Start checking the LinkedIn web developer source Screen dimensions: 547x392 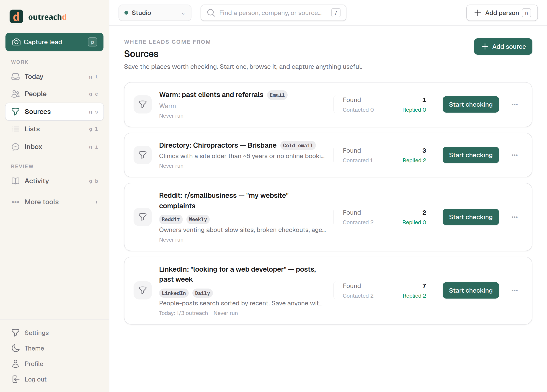pos(471,290)
